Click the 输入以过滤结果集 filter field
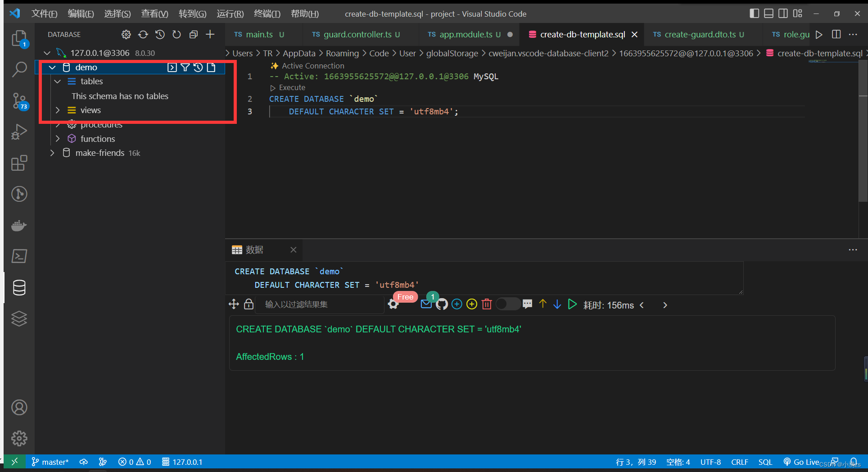This screenshot has width=868, height=472. tap(320, 304)
